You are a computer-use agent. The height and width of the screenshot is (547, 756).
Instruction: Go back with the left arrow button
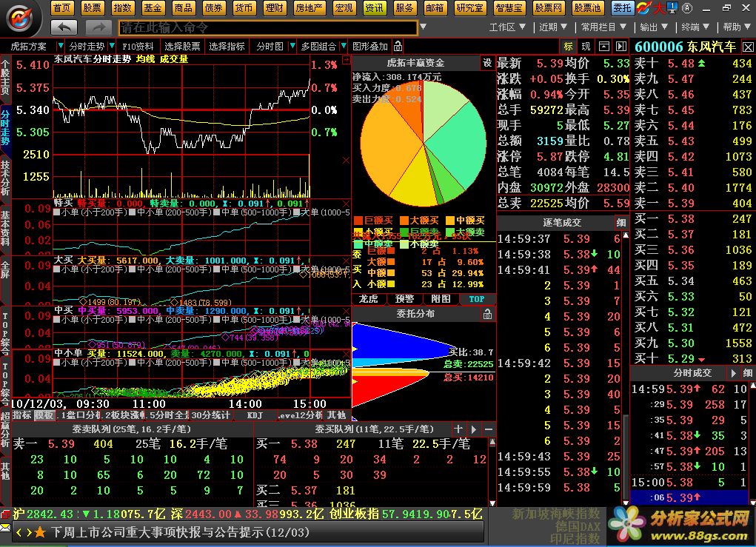point(64,27)
